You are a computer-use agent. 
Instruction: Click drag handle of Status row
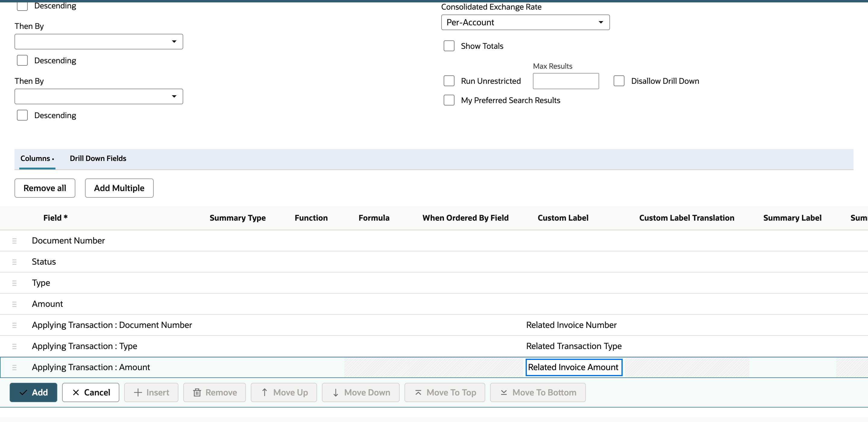[14, 262]
